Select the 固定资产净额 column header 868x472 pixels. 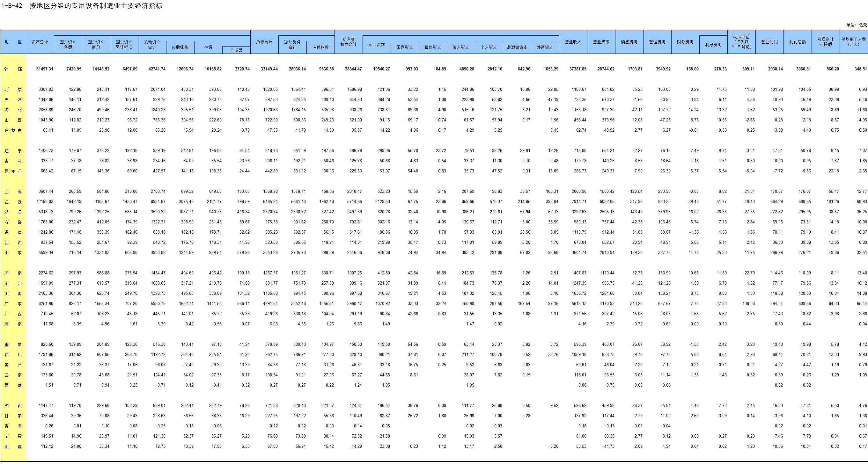click(68, 44)
